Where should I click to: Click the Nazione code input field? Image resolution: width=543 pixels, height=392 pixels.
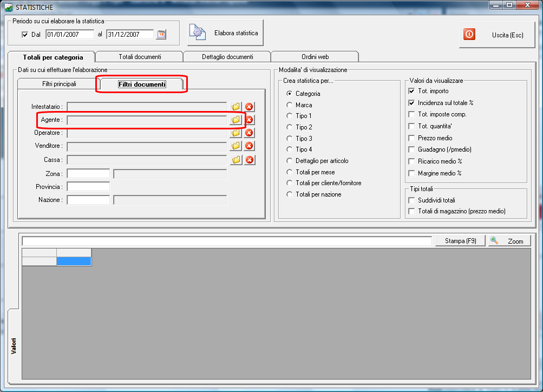pos(88,200)
